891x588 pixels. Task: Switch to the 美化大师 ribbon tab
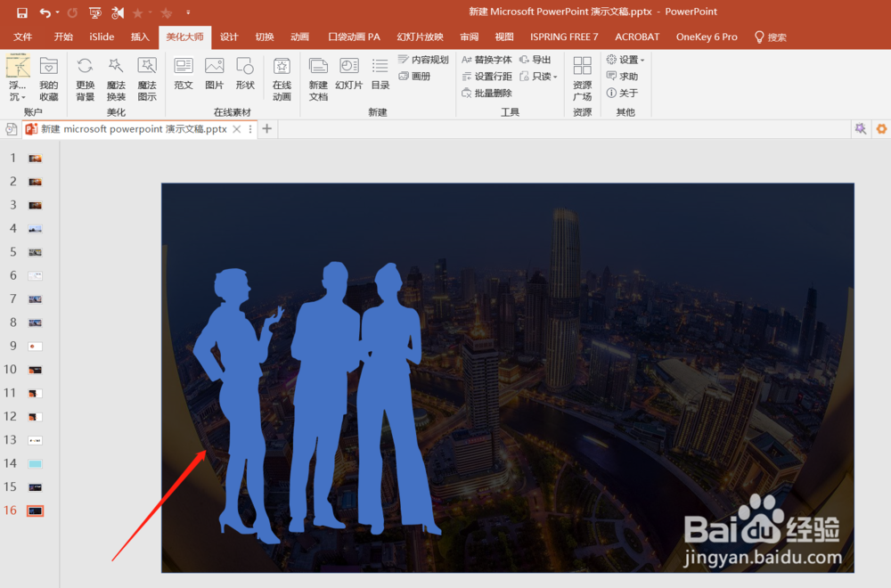coord(184,37)
